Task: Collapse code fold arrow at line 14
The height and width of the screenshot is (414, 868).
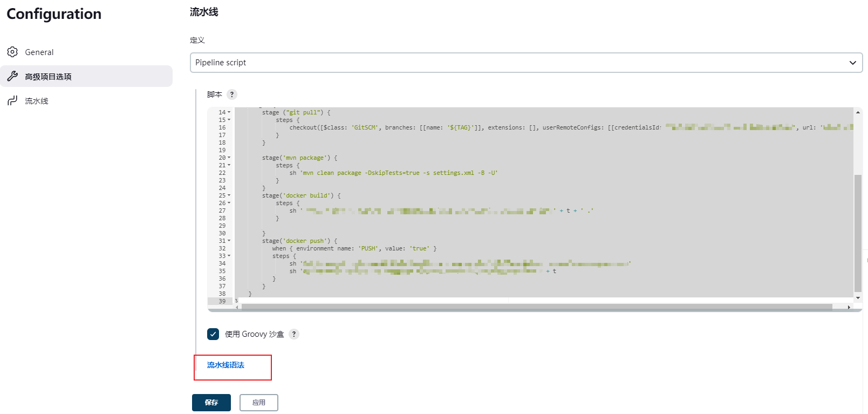Action: 229,112
